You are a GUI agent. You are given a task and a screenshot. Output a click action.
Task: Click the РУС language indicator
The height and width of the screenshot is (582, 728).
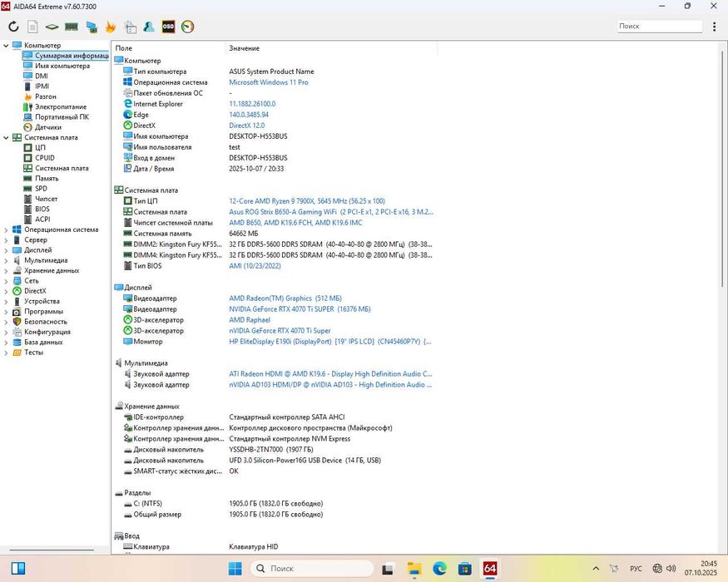(636, 569)
